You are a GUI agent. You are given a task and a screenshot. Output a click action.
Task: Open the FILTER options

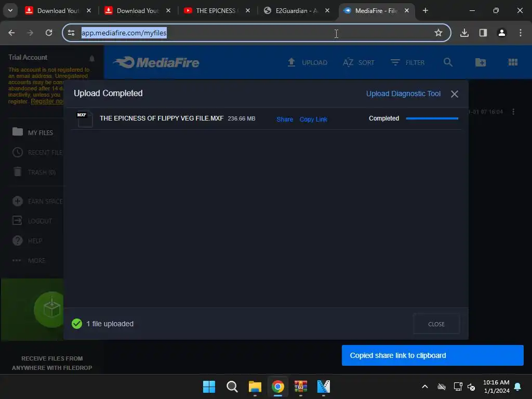point(407,62)
